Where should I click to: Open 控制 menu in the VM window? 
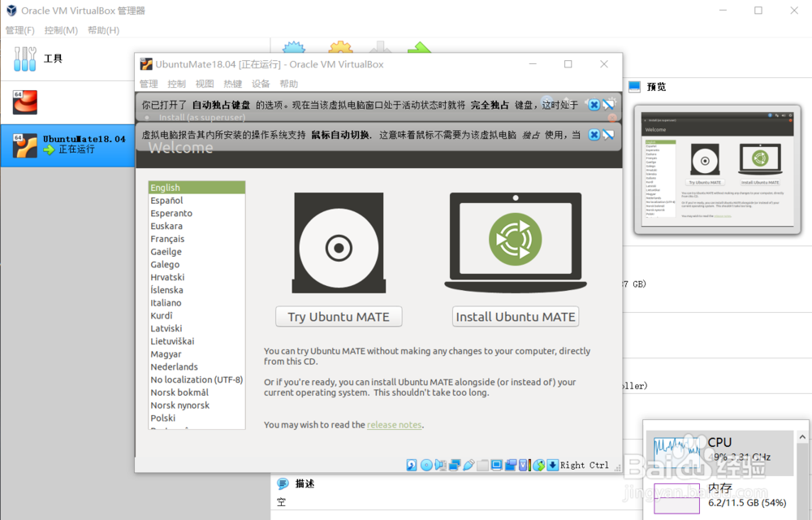[176, 84]
